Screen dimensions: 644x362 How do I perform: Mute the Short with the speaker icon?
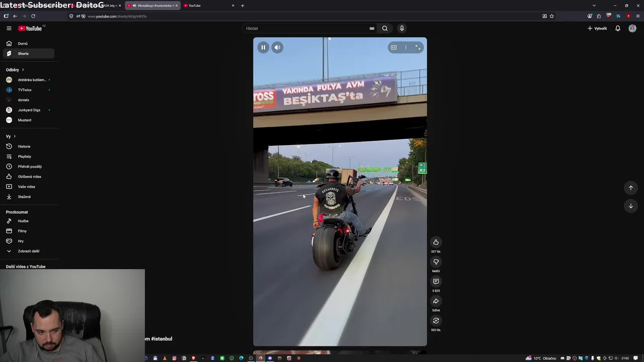pyautogui.click(x=277, y=47)
